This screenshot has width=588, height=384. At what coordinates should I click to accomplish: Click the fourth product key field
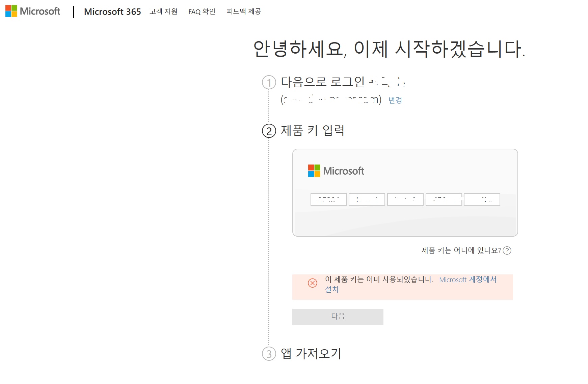pyautogui.click(x=444, y=199)
